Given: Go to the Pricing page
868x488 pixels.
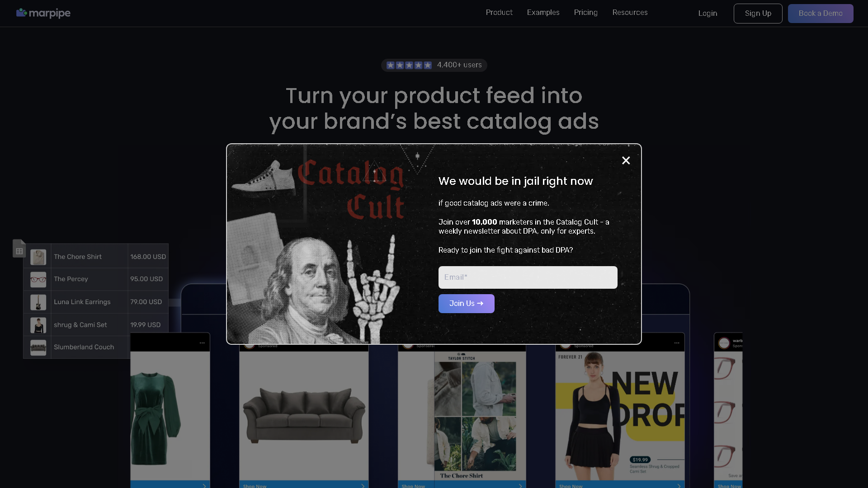Looking at the screenshot, I should [585, 13].
